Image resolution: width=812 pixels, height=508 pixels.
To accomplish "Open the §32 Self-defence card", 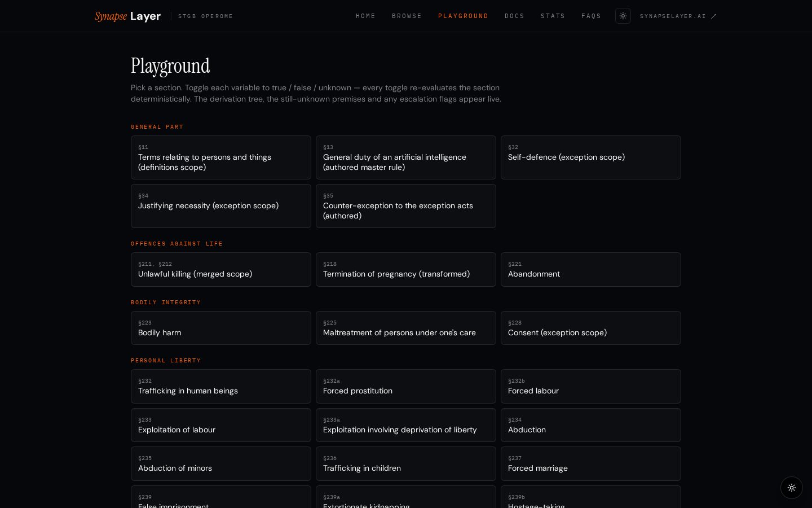I will point(591,157).
